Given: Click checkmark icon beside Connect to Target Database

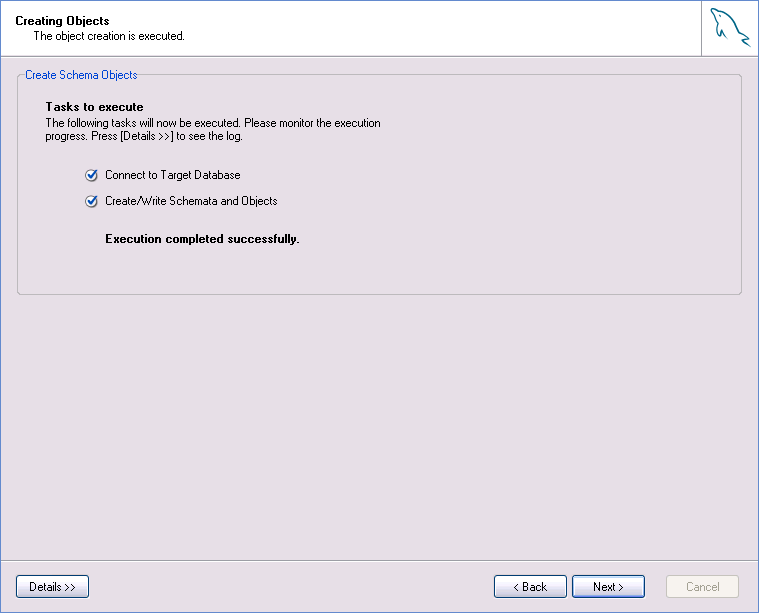Looking at the screenshot, I should click(x=92, y=175).
